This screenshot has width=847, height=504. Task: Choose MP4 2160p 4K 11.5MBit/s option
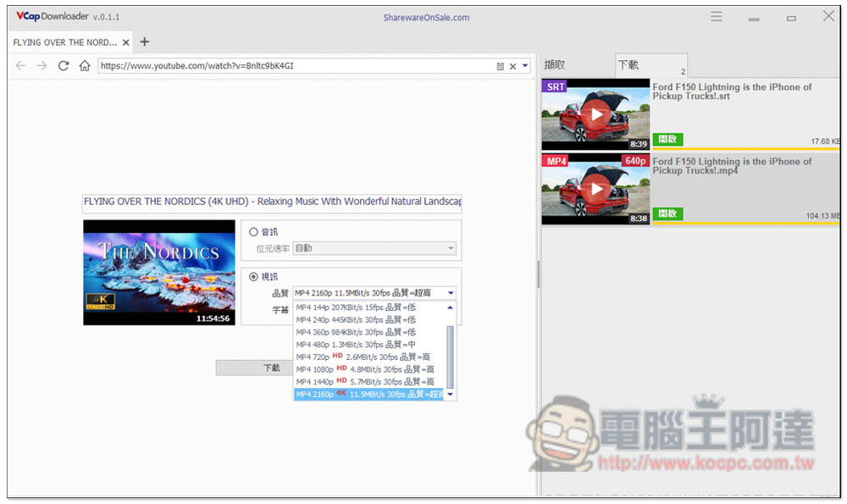tap(370, 395)
